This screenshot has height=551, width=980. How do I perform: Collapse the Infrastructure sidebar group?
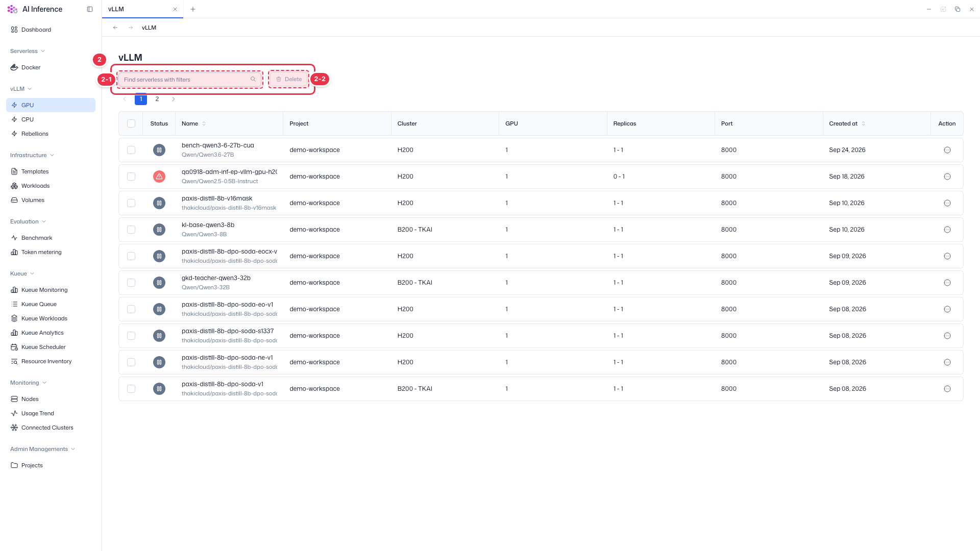[x=32, y=155]
